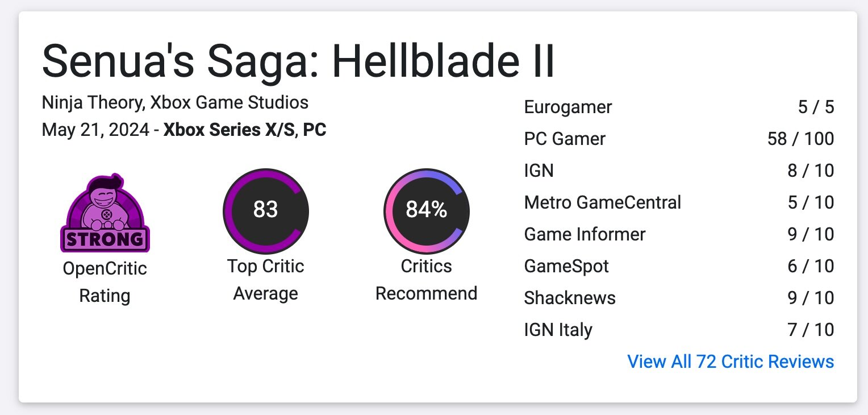Open the Metro GameCentral review
Image resolution: width=868 pixels, height=415 pixels.
(x=602, y=202)
